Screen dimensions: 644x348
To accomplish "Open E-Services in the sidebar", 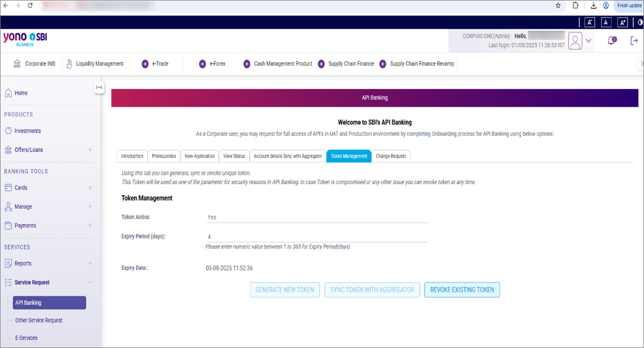I will click(x=27, y=338).
